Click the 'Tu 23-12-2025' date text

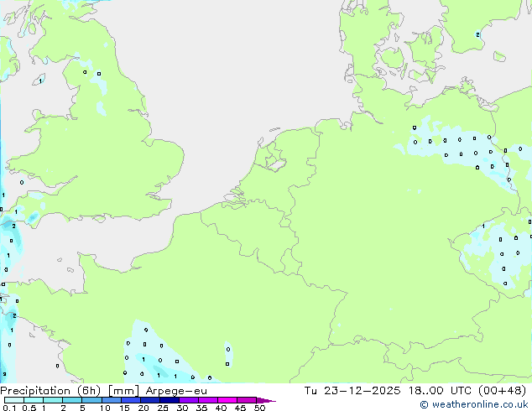(x=352, y=391)
